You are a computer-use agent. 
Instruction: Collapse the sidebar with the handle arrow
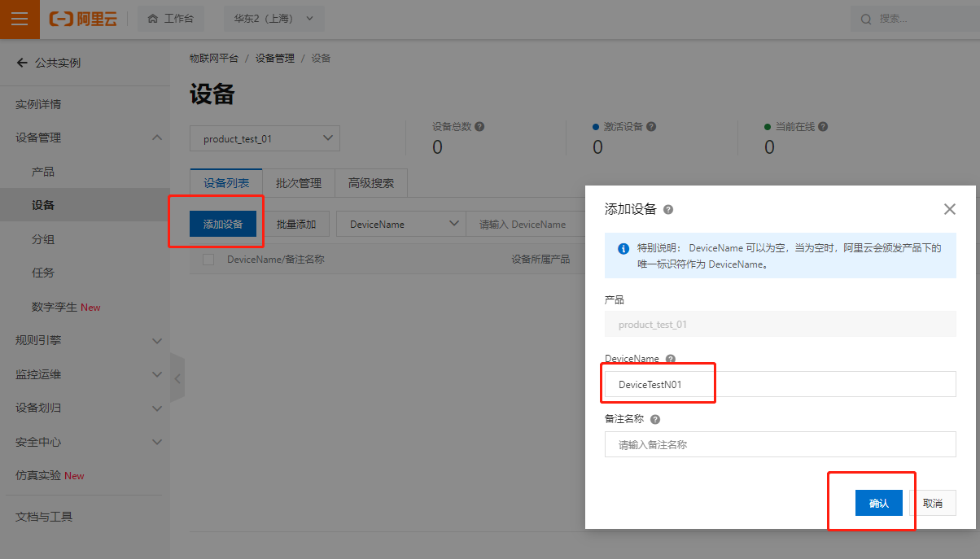[177, 378]
